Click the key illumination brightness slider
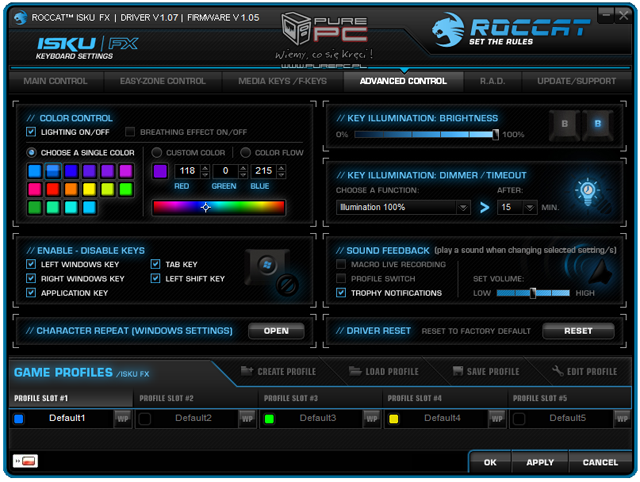 point(426,134)
